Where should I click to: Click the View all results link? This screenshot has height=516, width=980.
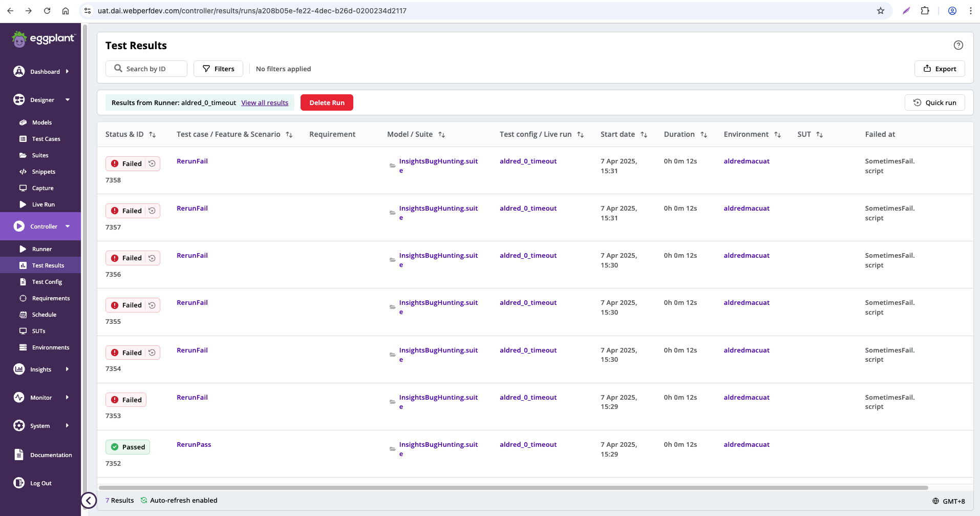265,102
